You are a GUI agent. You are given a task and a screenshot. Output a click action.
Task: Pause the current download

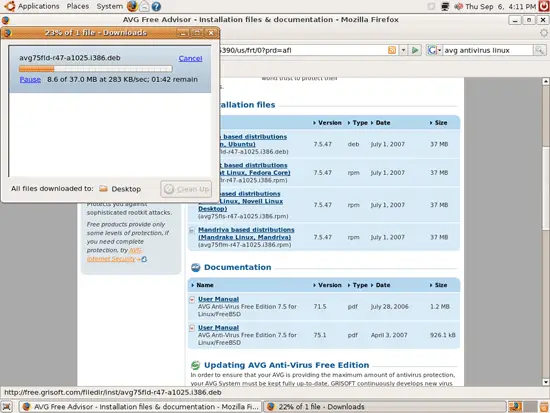coord(30,80)
